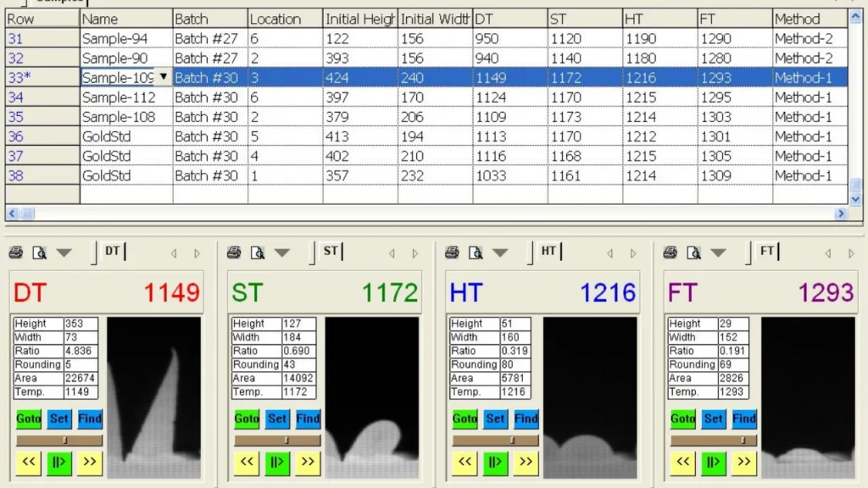Click the ST silhouette image thumbnail

pyautogui.click(x=372, y=397)
